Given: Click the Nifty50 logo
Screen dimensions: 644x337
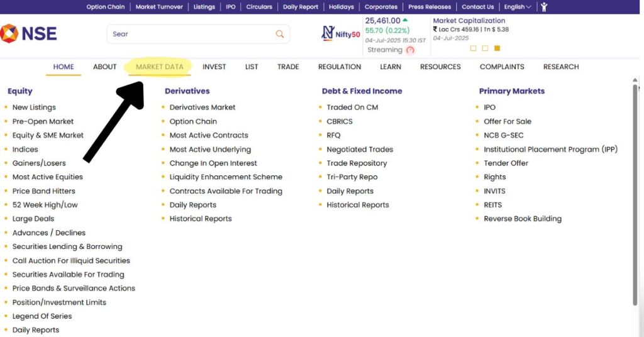Looking at the screenshot, I should [340, 34].
